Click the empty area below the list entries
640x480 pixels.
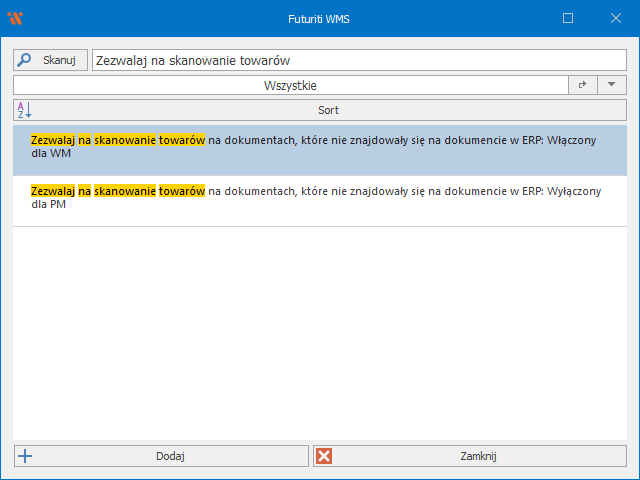click(x=319, y=330)
